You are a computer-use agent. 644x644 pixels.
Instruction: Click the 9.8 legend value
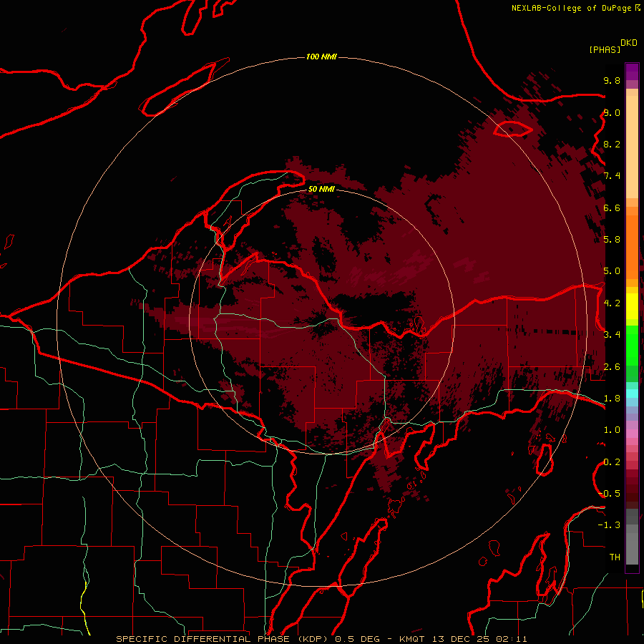tap(612, 80)
